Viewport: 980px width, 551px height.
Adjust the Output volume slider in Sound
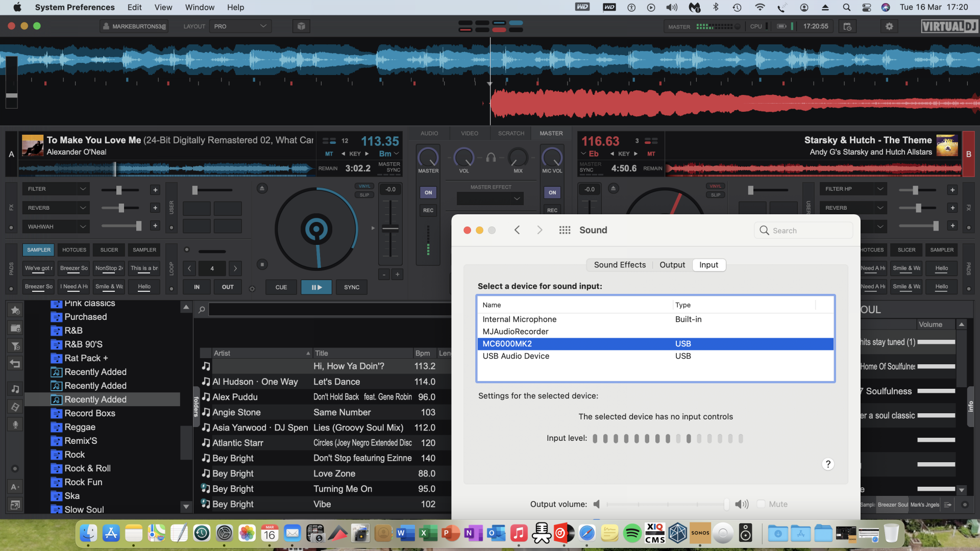click(668, 504)
